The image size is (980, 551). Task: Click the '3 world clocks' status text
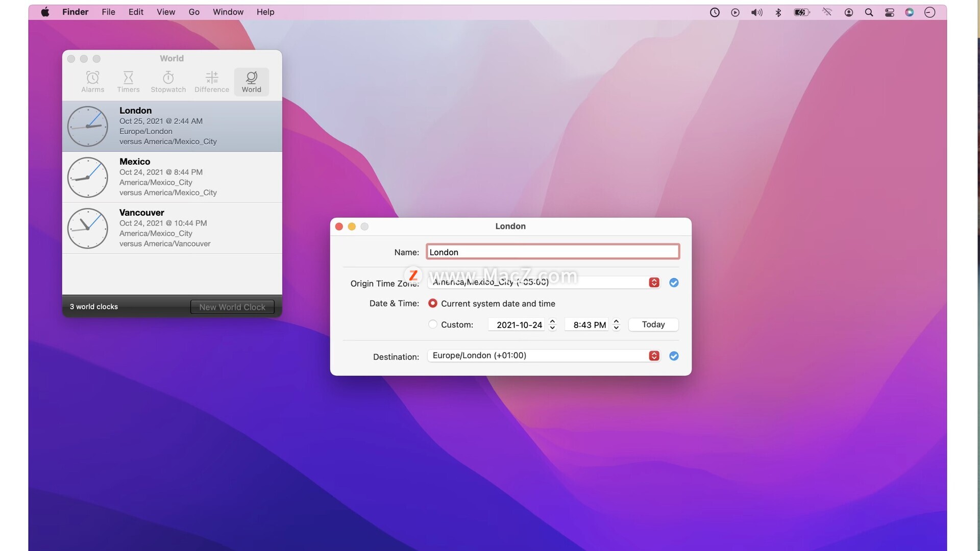pyautogui.click(x=94, y=307)
